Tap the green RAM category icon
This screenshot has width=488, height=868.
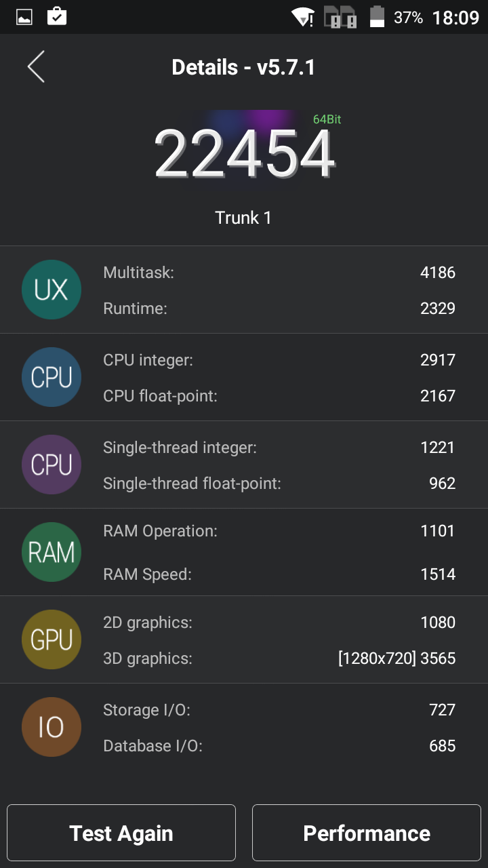52,552
